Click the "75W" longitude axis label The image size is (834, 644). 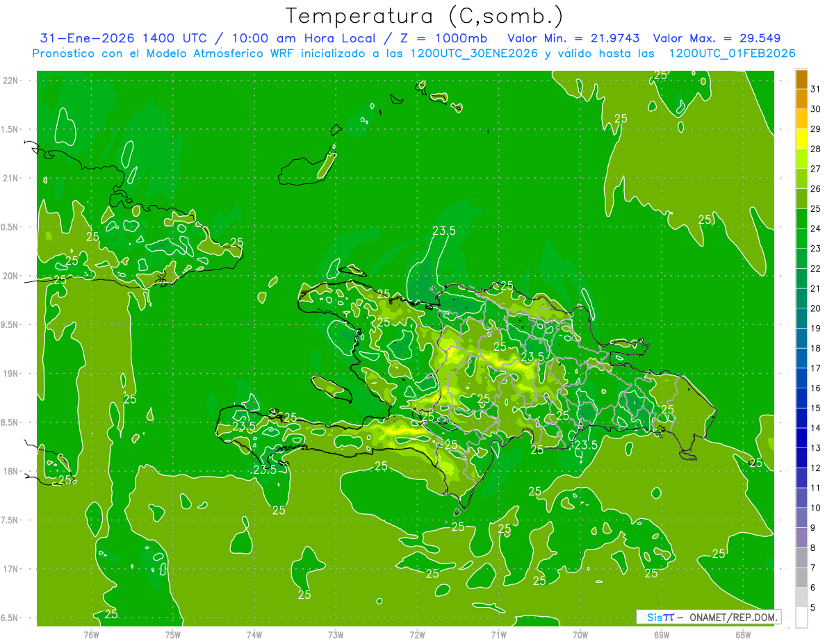point(173,635)
